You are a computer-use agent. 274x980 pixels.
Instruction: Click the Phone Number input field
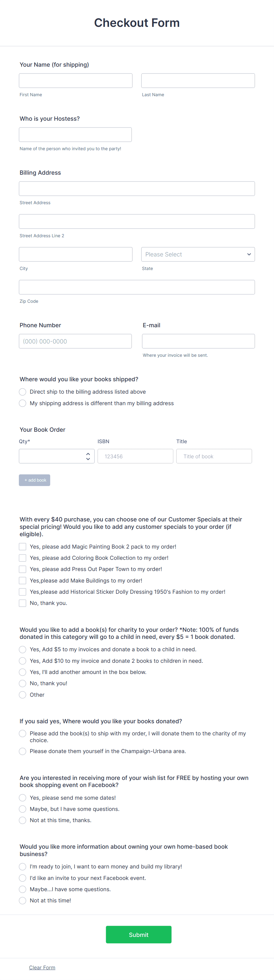(75, 341)
